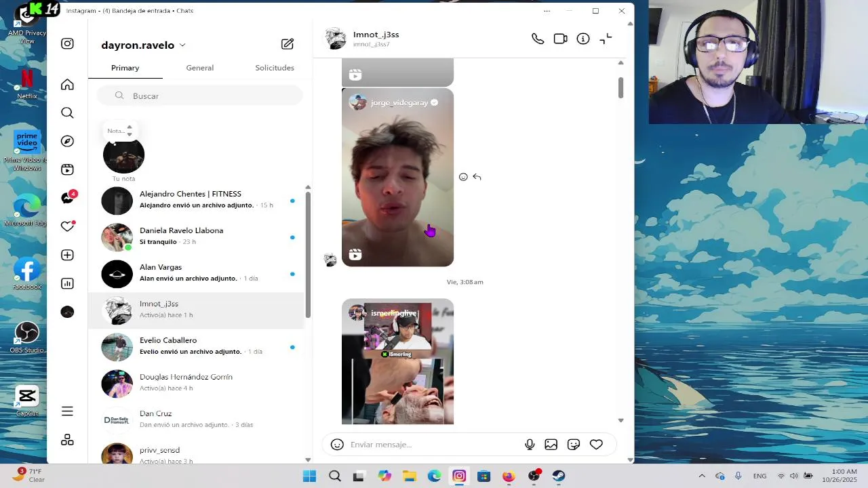Open conversation info icon
Image resolution: width=868 pixels, height=488 pixels.
(583, 39)
